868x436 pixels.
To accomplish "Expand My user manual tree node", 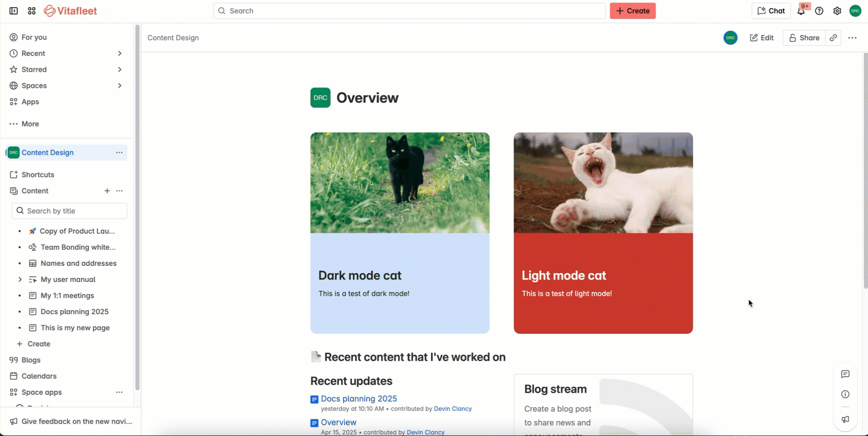I will point(20,279).
